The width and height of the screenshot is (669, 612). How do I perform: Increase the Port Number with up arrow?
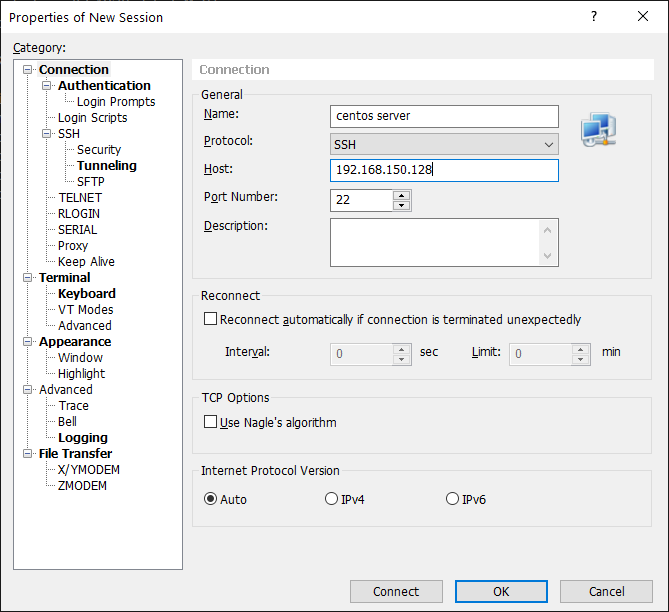click(x=401, y=195)
